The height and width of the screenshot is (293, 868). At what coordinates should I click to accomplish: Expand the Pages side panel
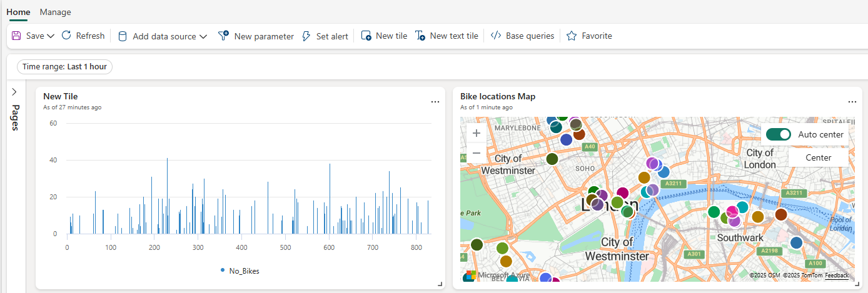pos(14,92)
